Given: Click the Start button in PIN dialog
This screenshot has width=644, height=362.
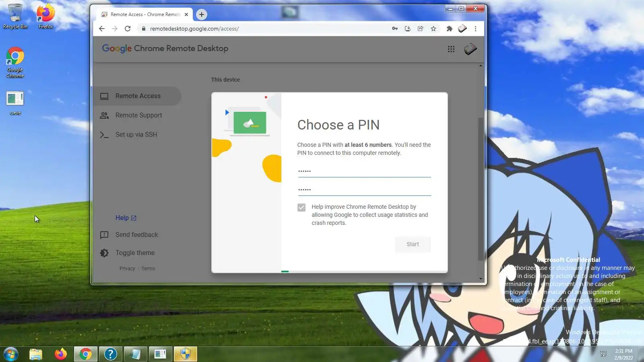Looking at the screenshot, I should 413,245.
